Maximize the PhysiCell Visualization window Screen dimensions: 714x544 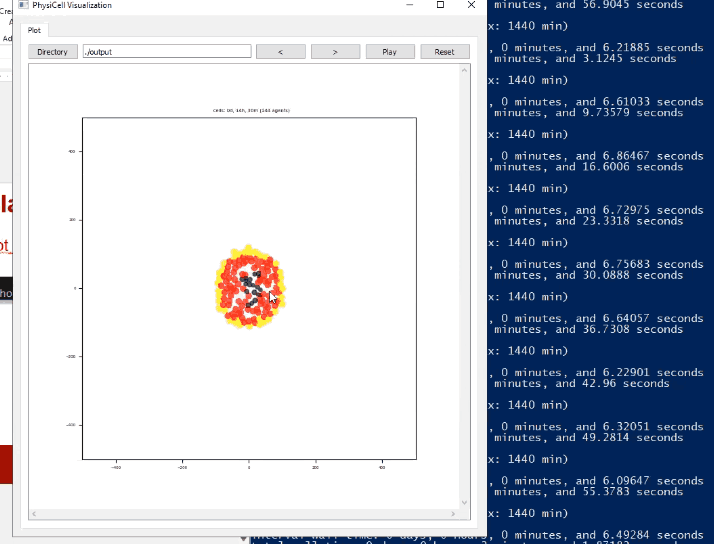[440, 6]
